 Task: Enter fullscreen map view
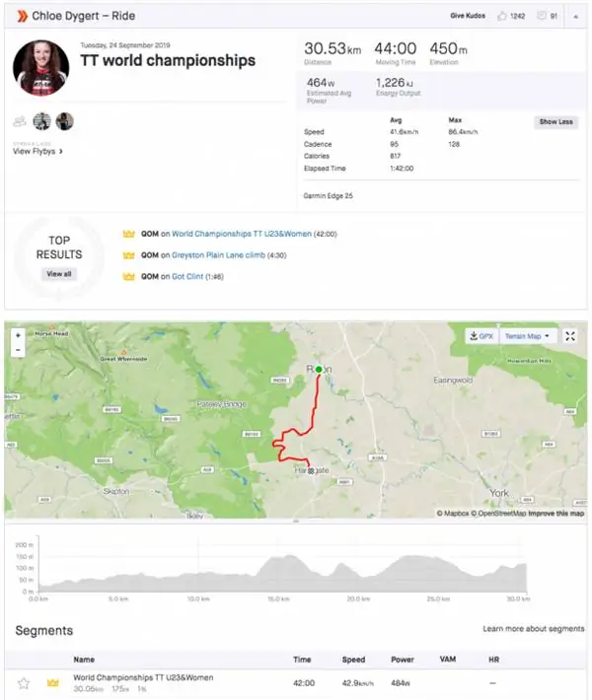tap(570, 336)
